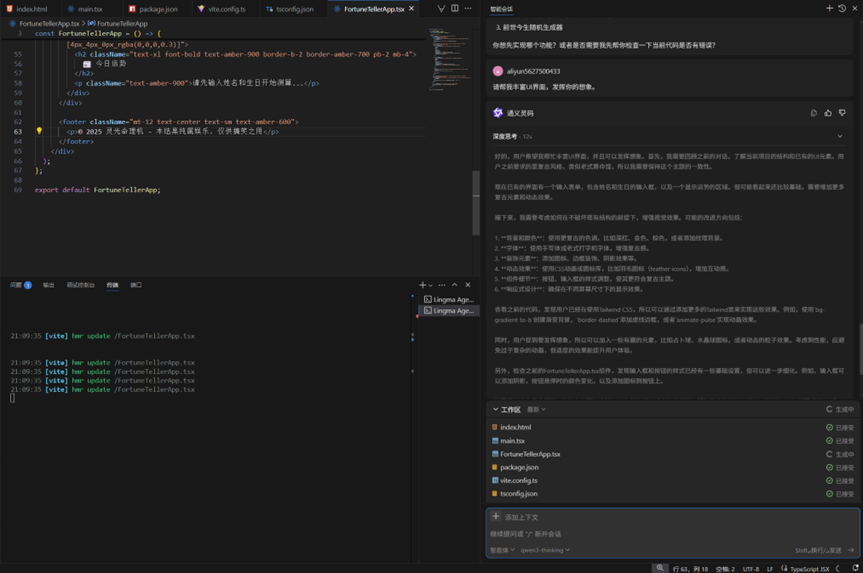The width and height of the screenshot is (863, 573).
Task: Copy the 通义灵码 response
Action: [x=814, y=113]
